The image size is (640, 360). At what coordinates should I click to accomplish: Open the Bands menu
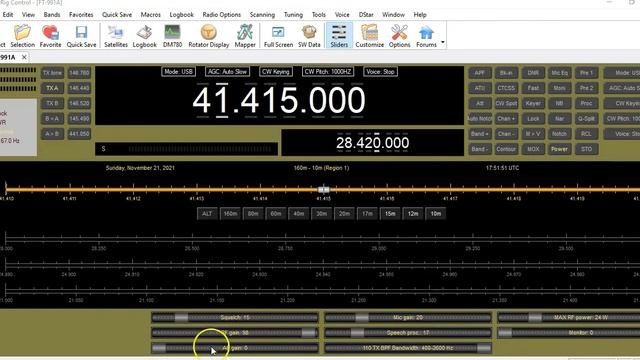52,15
